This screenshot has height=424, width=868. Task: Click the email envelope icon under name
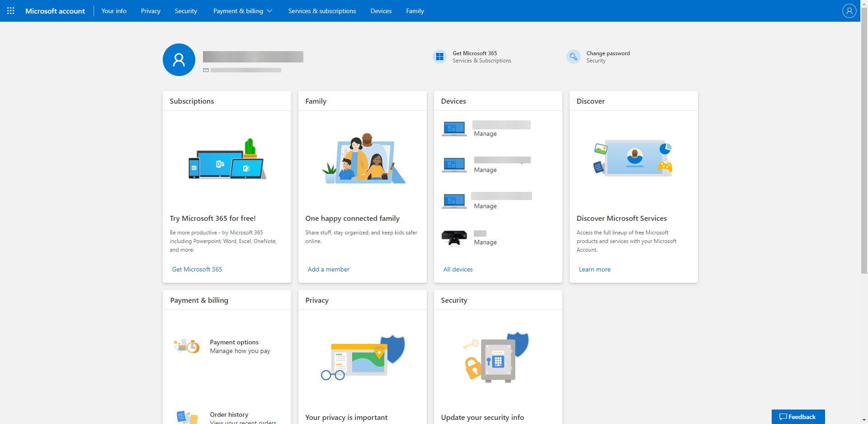pyautogui.click(x=206, y=70)
